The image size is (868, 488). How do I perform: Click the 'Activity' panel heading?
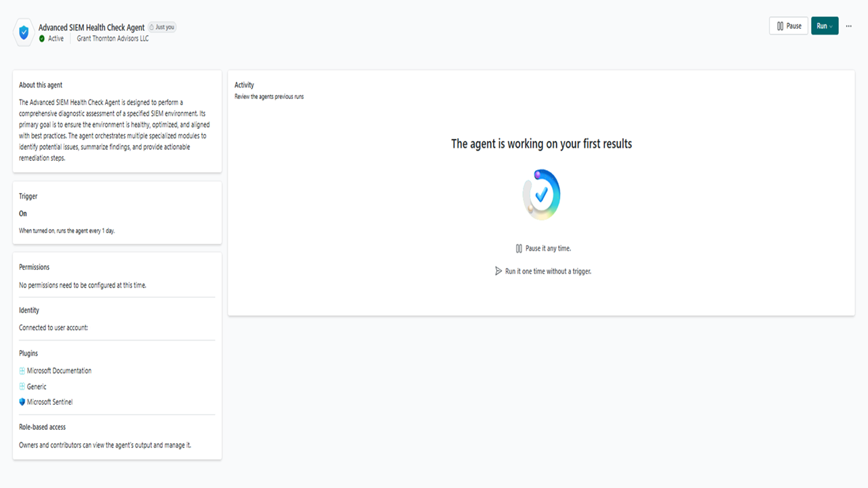click(244, 85)
